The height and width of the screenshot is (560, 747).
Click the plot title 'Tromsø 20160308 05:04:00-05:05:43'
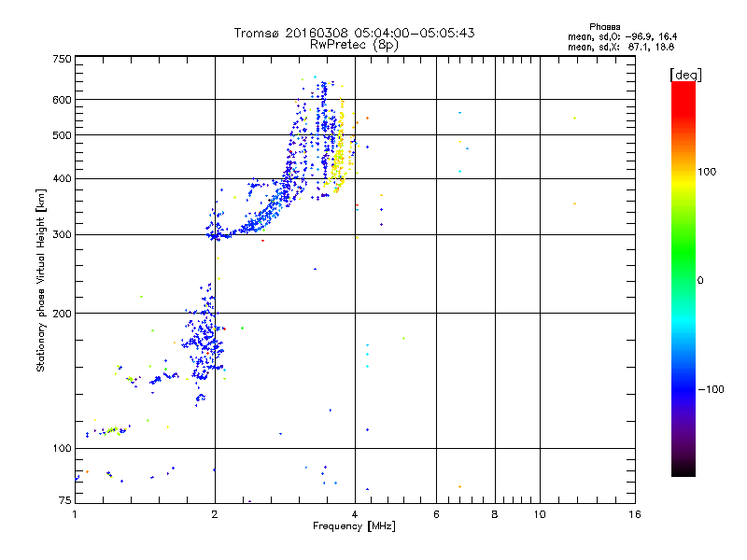pos(354,33)
